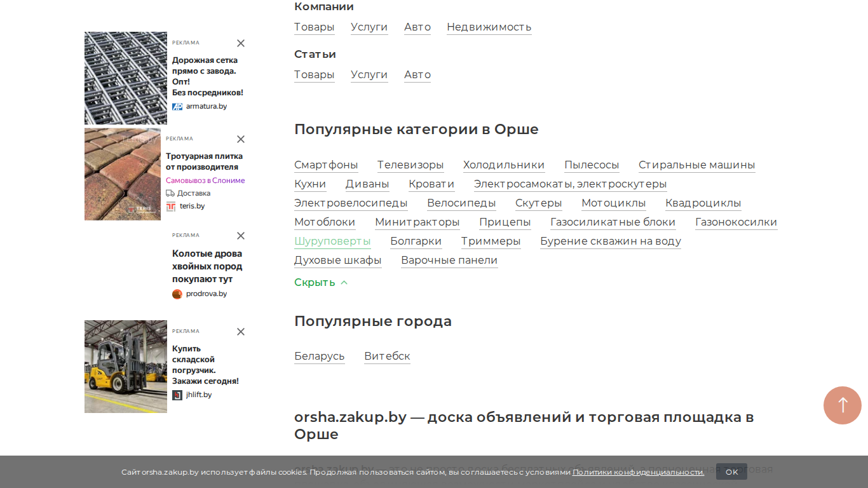Viewport: 868px width, 488px height.
Task: Go to the Минитракторы category
Action: tap(417, 222)
